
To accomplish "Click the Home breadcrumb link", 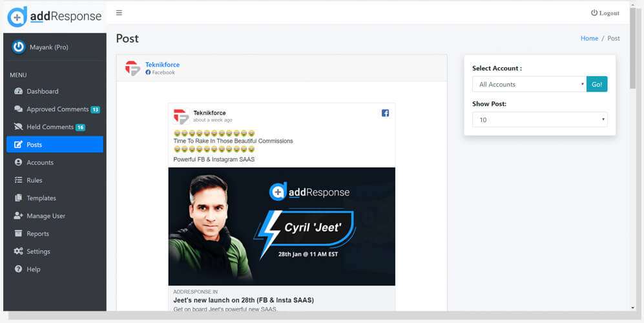I will 589,38.
